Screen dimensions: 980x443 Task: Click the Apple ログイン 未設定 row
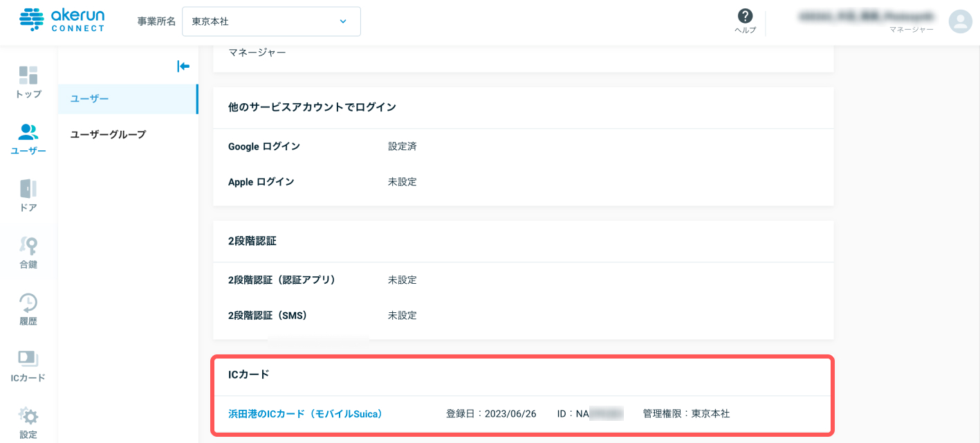[523, 182]
